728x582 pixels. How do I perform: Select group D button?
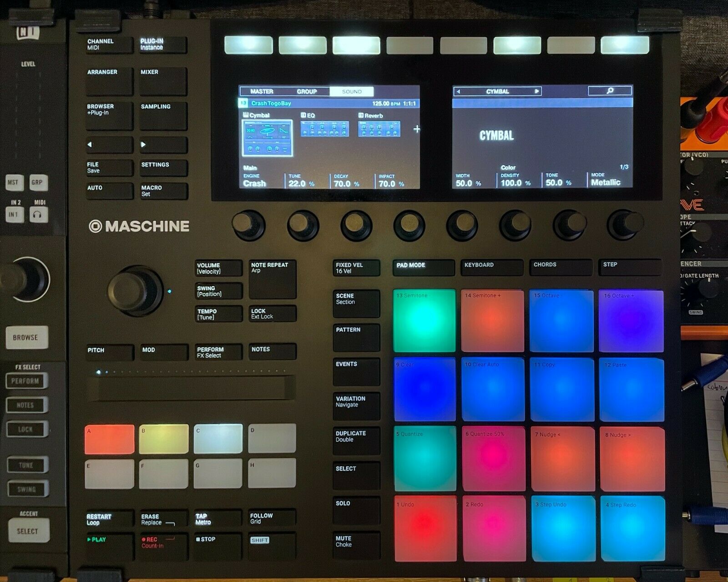pyautogui.click(x=272, y=438)
